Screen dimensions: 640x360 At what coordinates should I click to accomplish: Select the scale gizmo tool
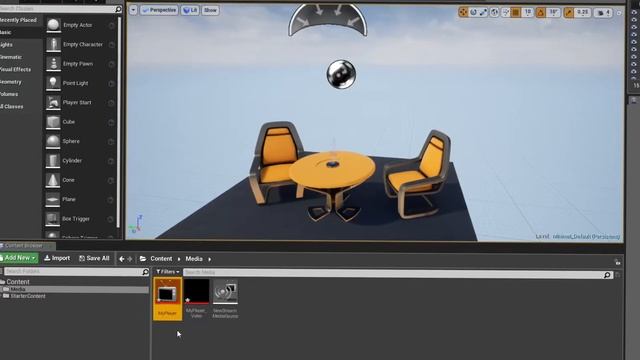click(x=483, y=13)
